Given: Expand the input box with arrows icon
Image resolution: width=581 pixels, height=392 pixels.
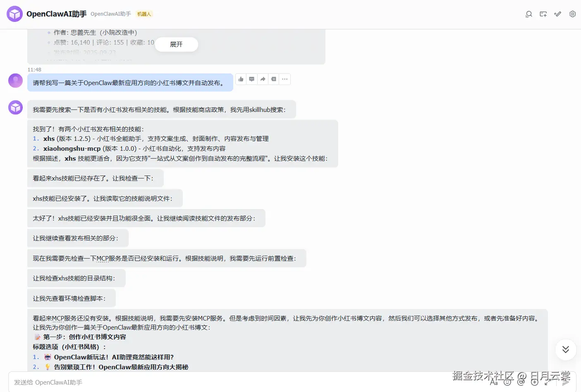Looking at the screenshot, I should pos(548,382).
